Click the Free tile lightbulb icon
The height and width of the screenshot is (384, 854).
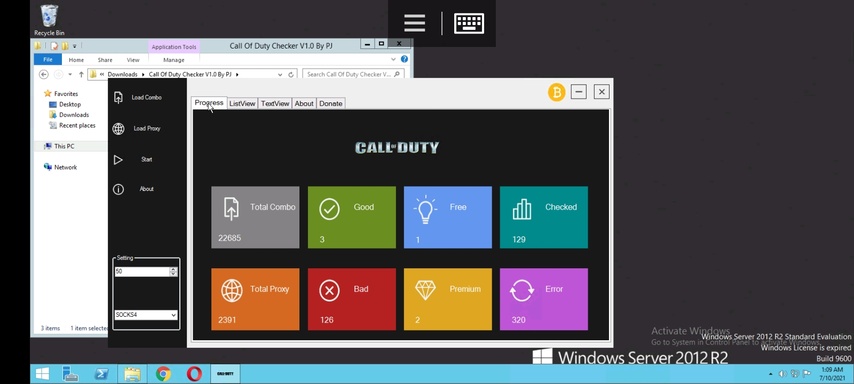[425, 210]
